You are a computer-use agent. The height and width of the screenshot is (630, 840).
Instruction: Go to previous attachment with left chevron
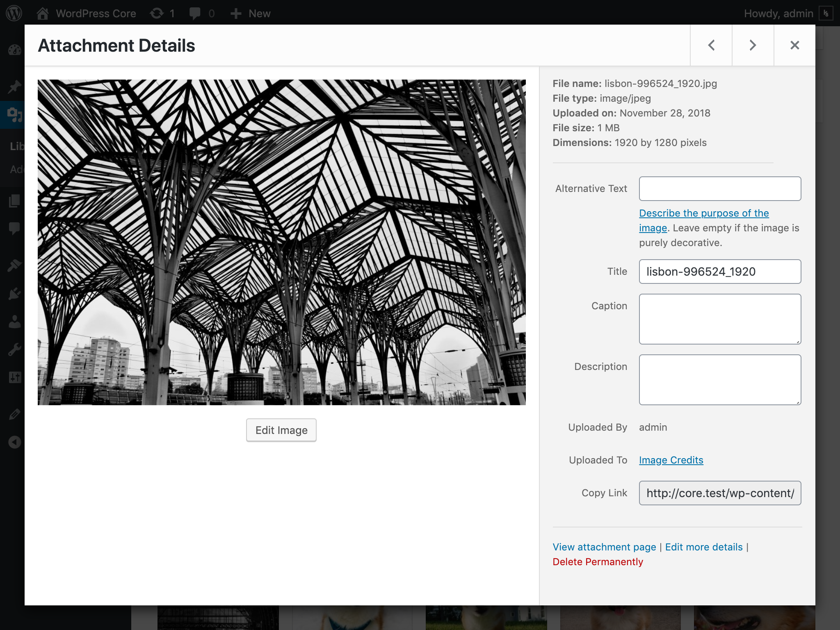[x=711, y=45]
